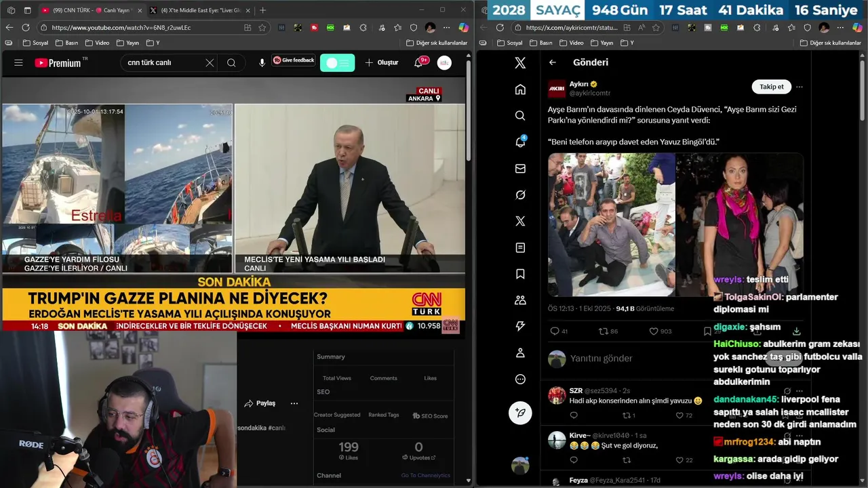Expand Yayın bookmarks folder in X window
868x488 pixels.
pyautogui.click(x=601, y=43)
